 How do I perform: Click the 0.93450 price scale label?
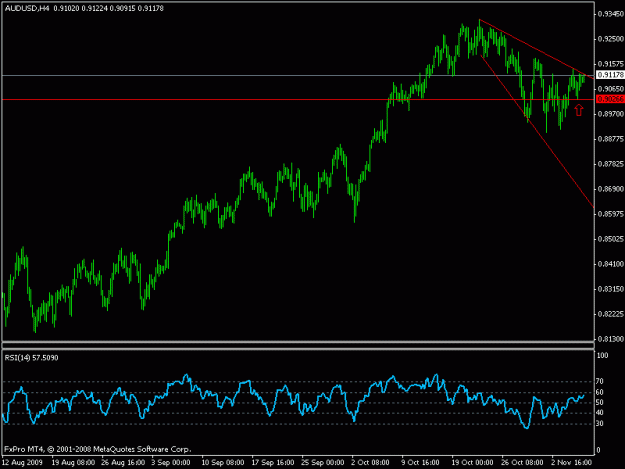[610, 14]
